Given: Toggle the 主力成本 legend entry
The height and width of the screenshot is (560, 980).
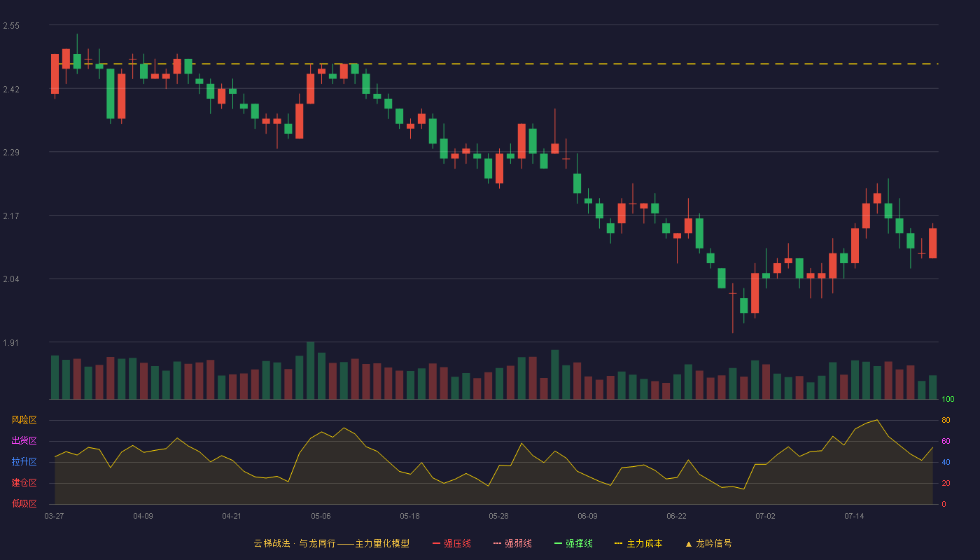Looking at the screenshot, I should coord(638,543).
